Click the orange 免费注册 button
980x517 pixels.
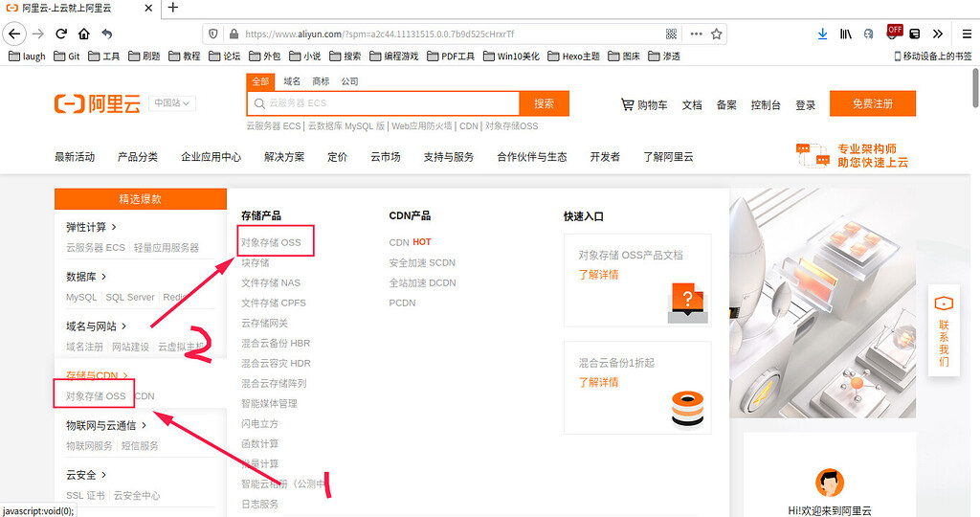[872, 103]
